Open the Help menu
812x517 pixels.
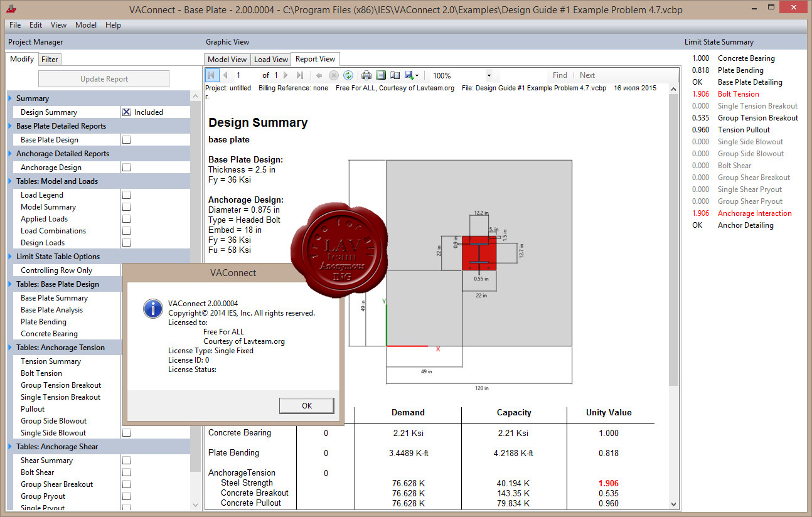[x=114, y=25]
